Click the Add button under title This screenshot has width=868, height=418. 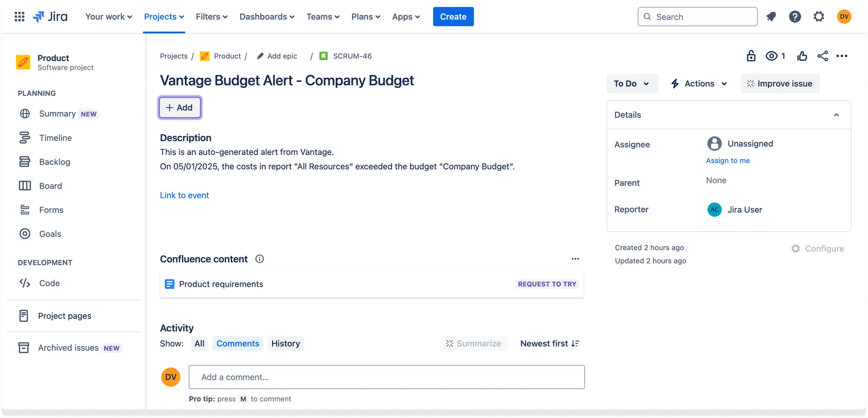180,108
